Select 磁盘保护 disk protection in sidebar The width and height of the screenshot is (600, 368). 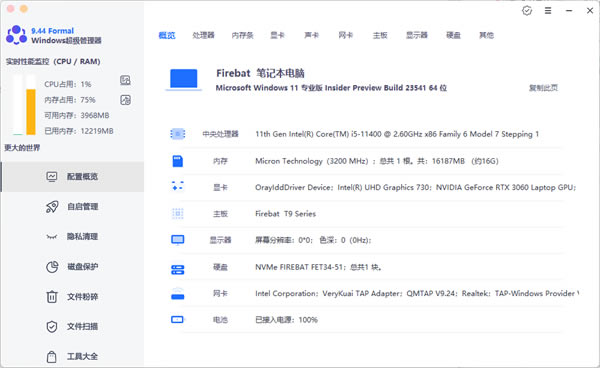73,267
